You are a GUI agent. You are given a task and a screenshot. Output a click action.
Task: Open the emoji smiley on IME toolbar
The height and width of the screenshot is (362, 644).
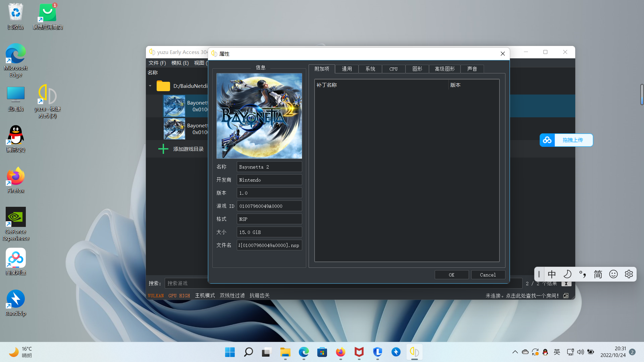tap(613, 275)
